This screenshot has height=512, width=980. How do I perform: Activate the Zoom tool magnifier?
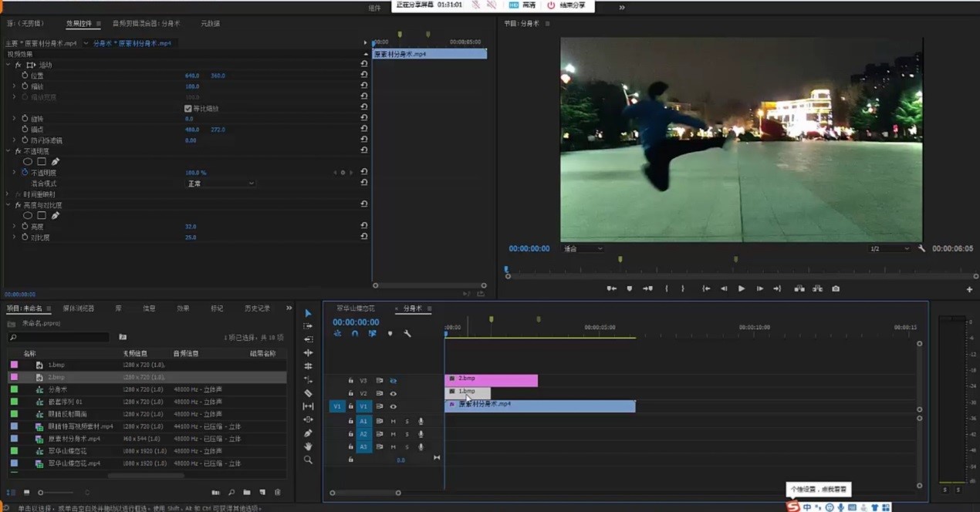308,460
